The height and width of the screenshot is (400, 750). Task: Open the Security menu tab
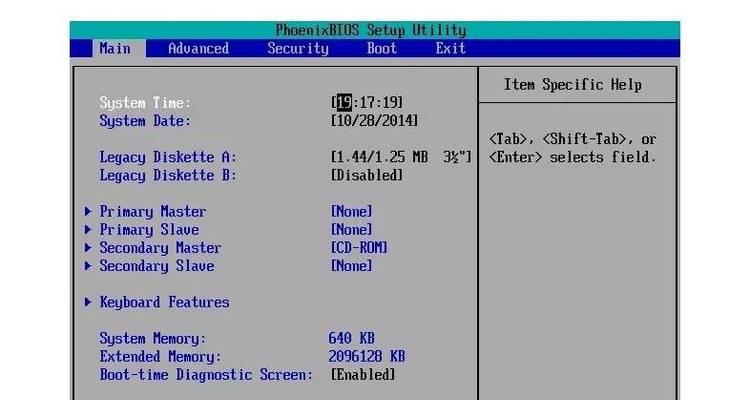pos(298,48)
